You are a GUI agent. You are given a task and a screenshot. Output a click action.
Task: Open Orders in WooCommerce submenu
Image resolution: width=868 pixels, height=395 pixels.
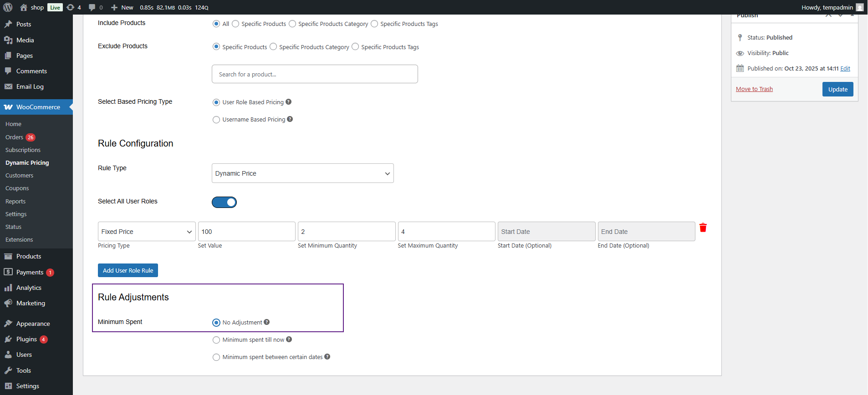pyautogui.click(x=14, y=137)
